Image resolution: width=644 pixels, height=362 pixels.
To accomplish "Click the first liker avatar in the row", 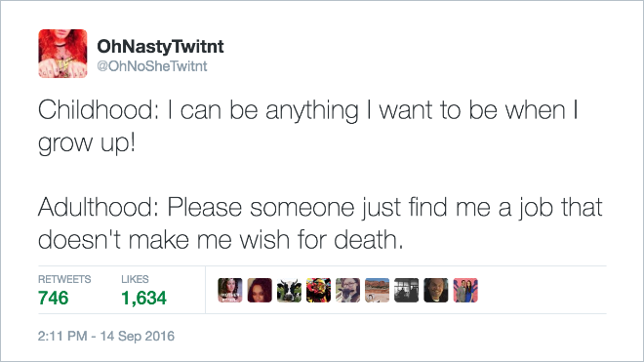I will coord(230,290).
